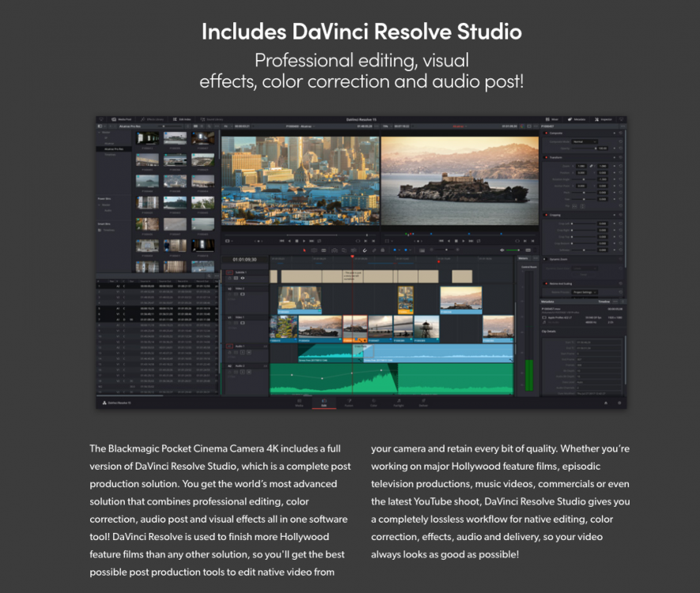Toggle the Composite section enable dot
Screen dimensions: 700x593
545,133
